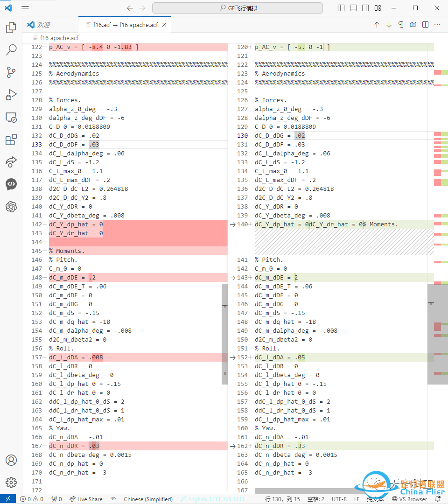Image resolution: width=448 pixels, height=504 pixels.
Task: Go to next change arrow
Action: (x=389, y=25)
